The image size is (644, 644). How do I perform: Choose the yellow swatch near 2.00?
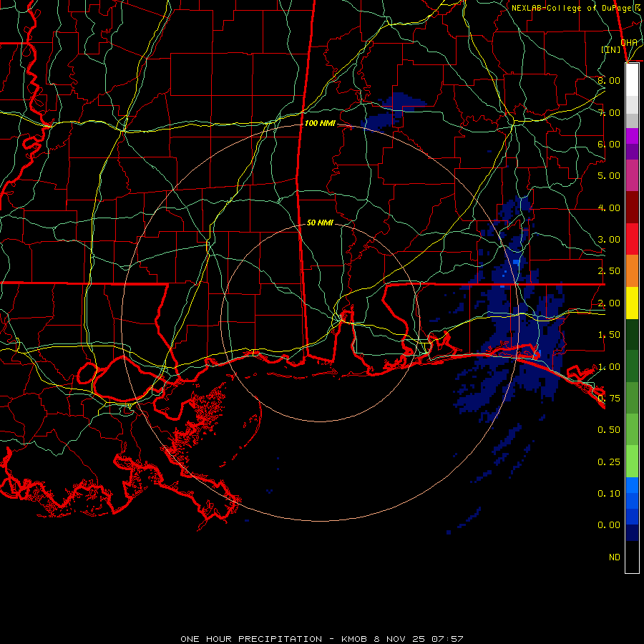(632, 303)
